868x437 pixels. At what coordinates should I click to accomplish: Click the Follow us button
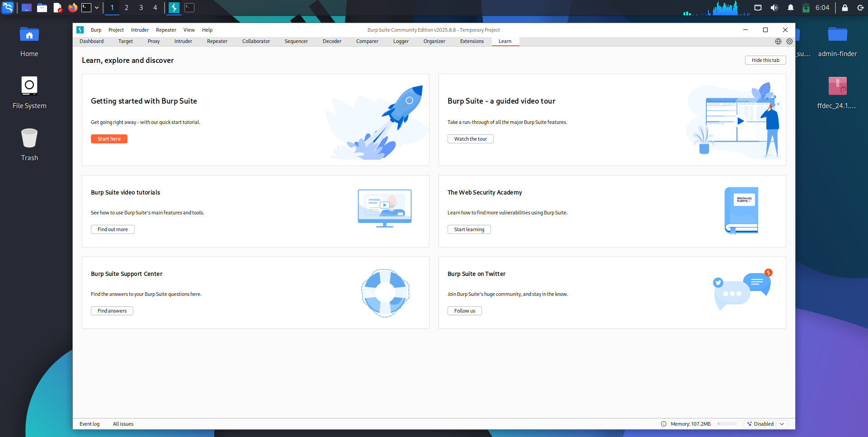tap(465, 311)
